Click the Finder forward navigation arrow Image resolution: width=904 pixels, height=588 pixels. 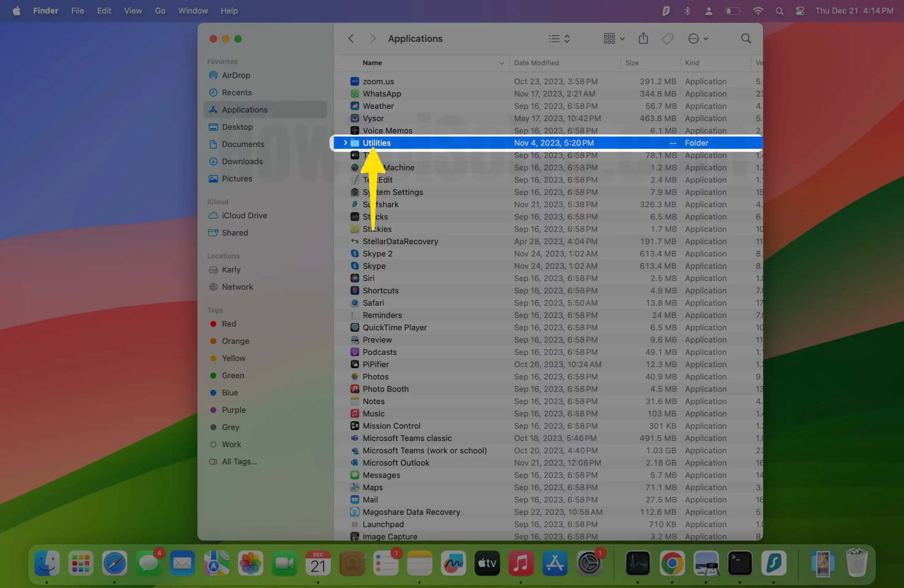coord(373,39)
